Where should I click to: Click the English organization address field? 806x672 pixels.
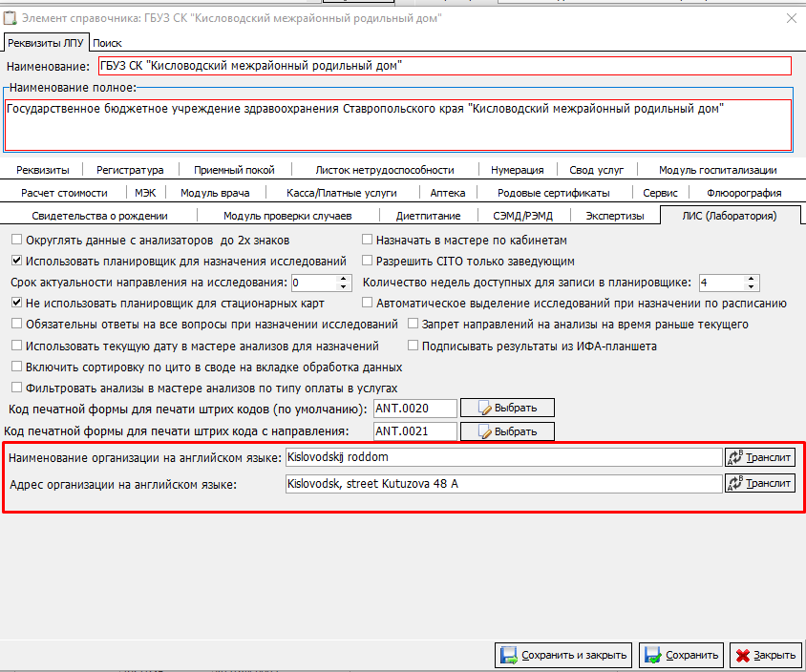pos(503,484)
